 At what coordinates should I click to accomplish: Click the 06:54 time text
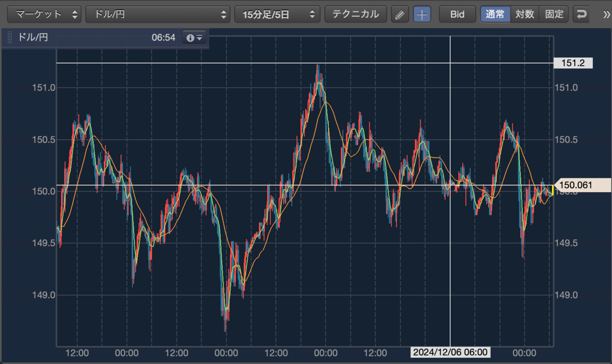[x=163, y=38]
